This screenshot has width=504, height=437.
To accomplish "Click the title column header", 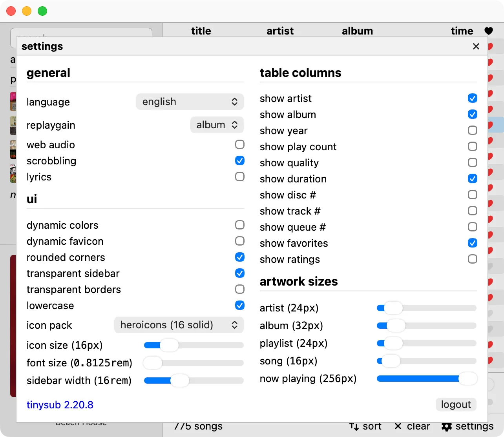I will point(201,31).
